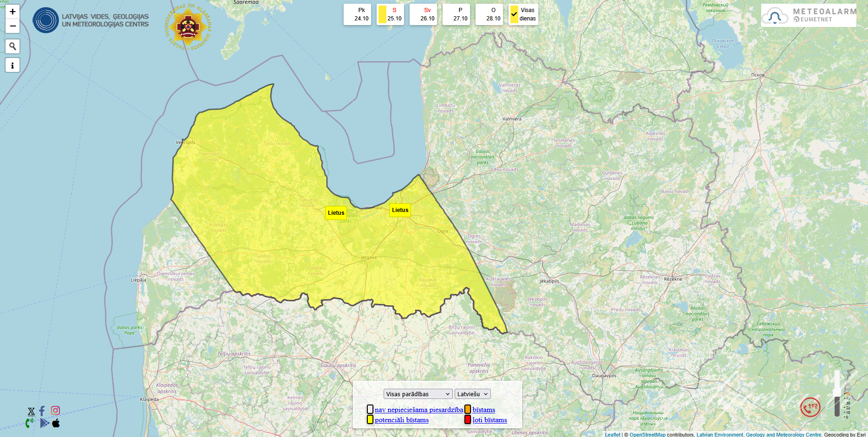Open the map search tool
The width and height of the screenshot is (868, 437).
(x=13, y=46)
